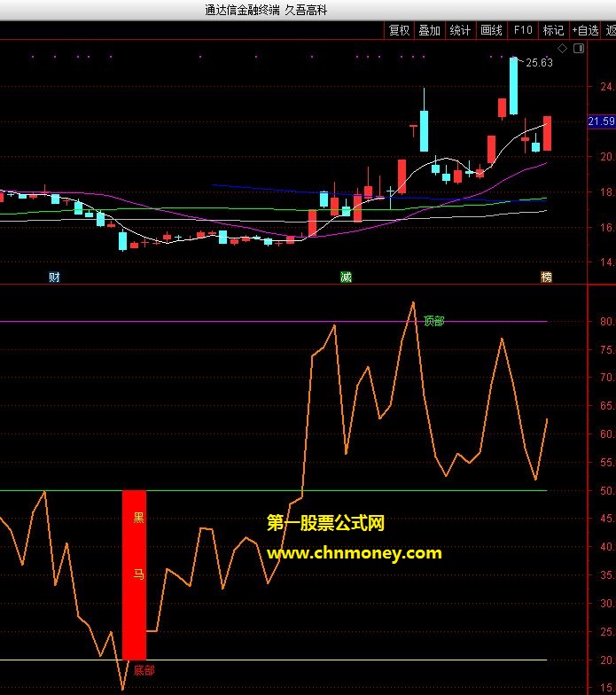The width and height of the screenshot is (616, 695).
Task: Click the 底部 indicator label
Action: pos(144,670)
